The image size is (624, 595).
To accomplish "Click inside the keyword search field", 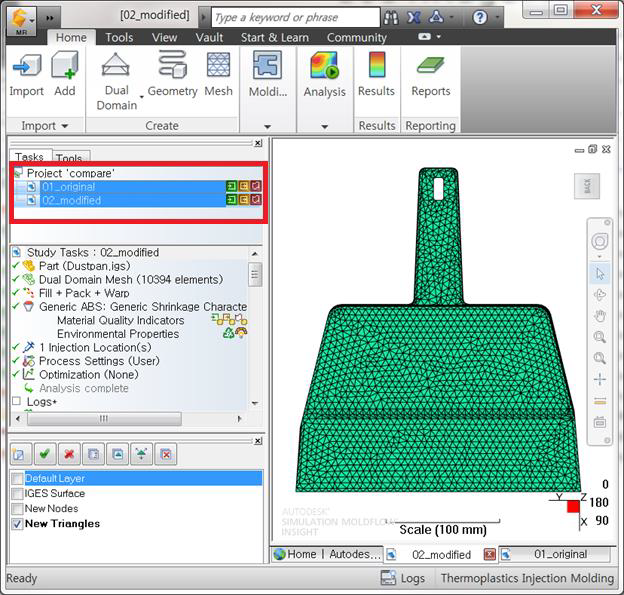I will (296, 18).
